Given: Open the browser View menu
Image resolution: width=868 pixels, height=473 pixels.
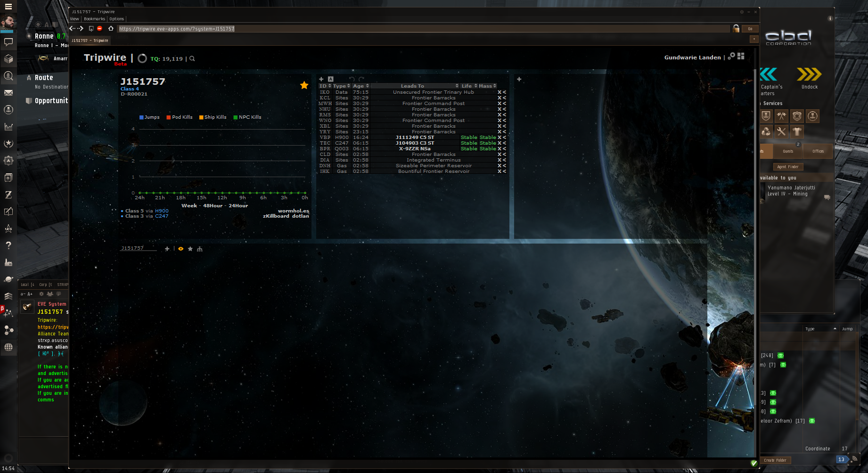Looking at the screenshot, I should click(x=74, y=19).
